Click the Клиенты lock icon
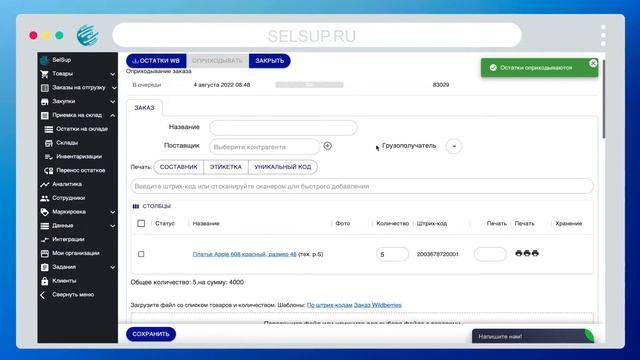640x360 pixels. pyautogui.click(x=44, y=281)
